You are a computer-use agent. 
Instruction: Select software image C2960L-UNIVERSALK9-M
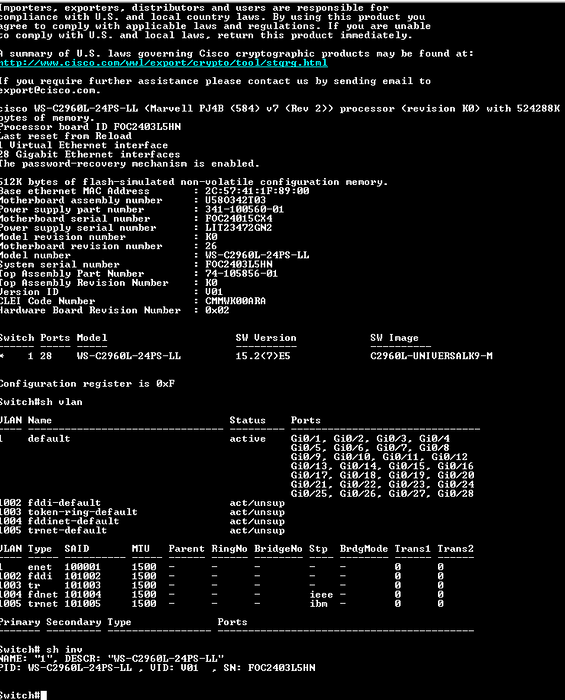432,356
